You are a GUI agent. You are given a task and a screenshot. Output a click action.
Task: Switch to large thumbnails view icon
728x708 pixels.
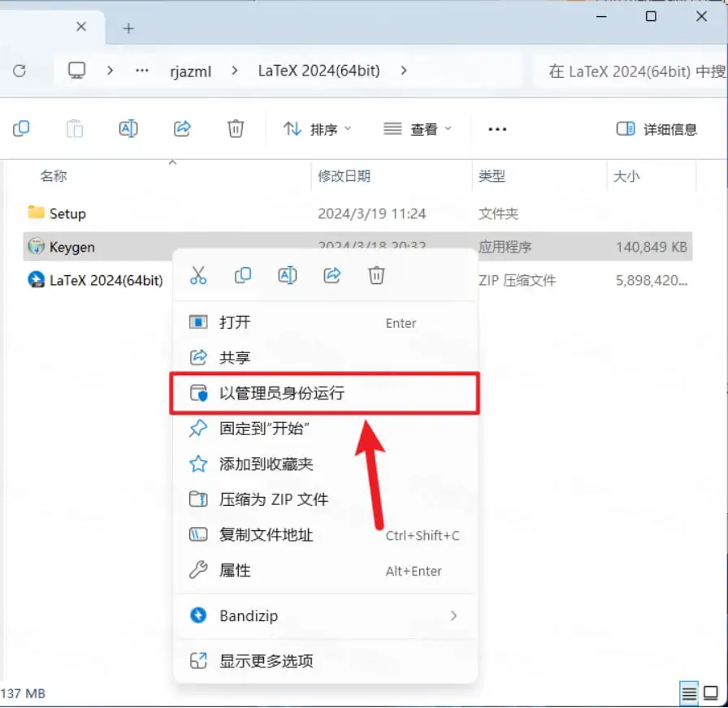[x=711, y=693]
